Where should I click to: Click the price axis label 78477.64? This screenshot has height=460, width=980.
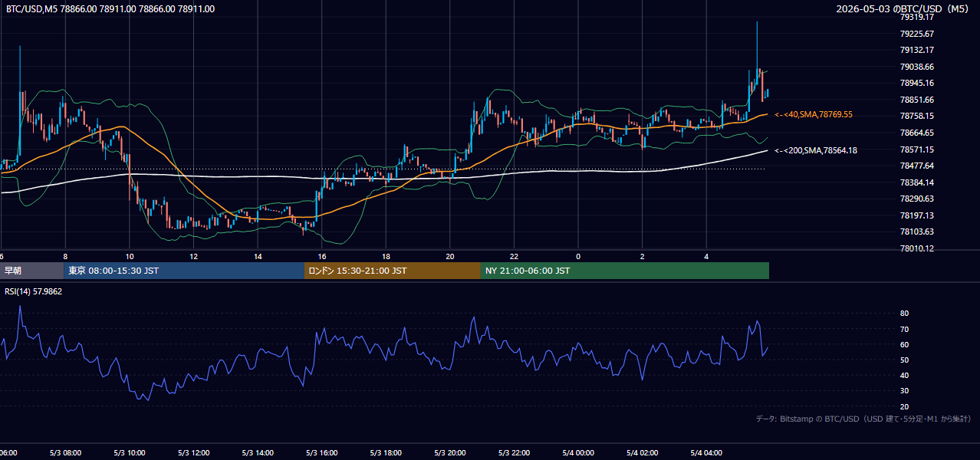916,166
